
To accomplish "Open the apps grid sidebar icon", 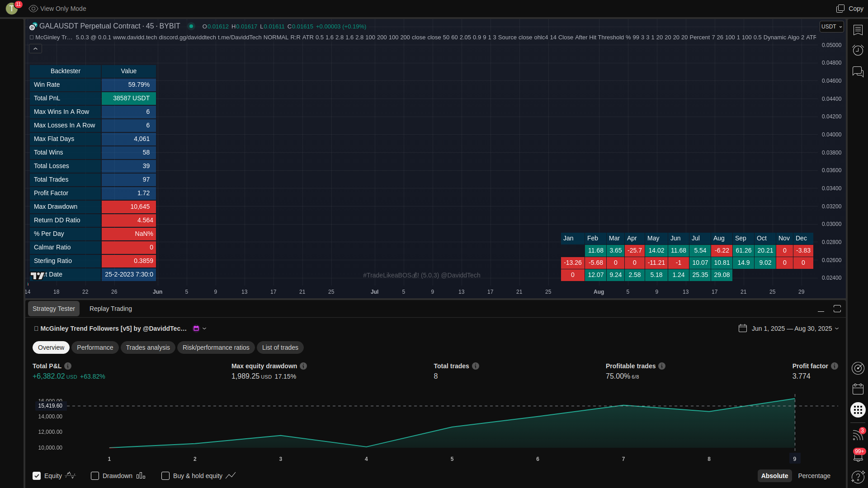I will [x=858, y=410].
